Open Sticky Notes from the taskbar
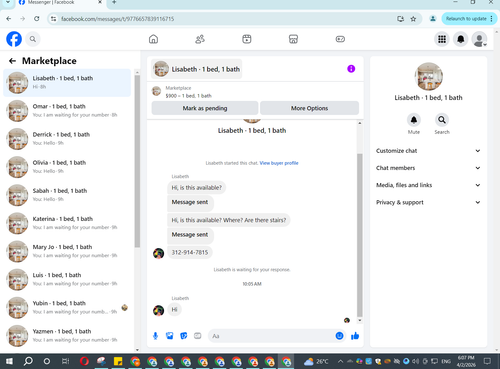500x369 pixels. coord(118,361)
